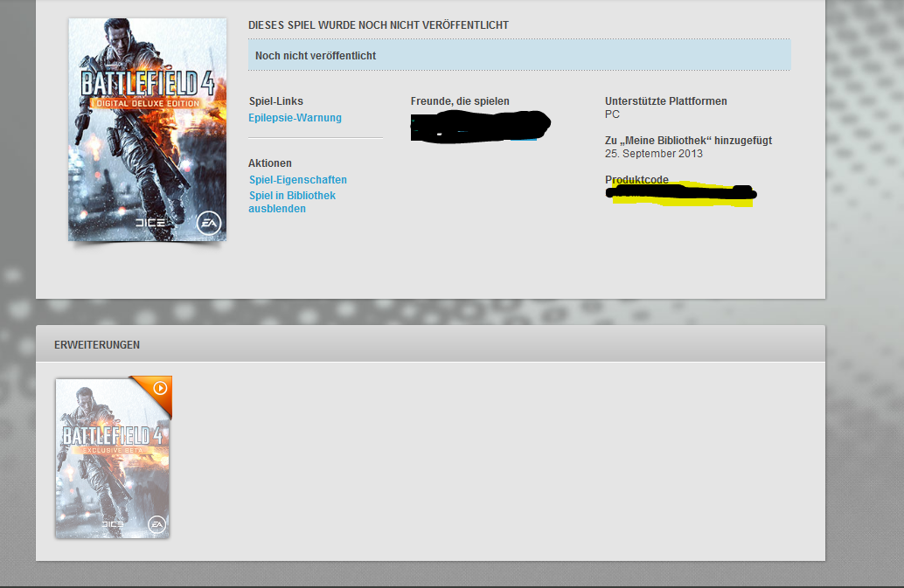
Task: Click the Dieses Spiel wurde noch nicht veröffentlicht title
Action: [x=379, y=25]
